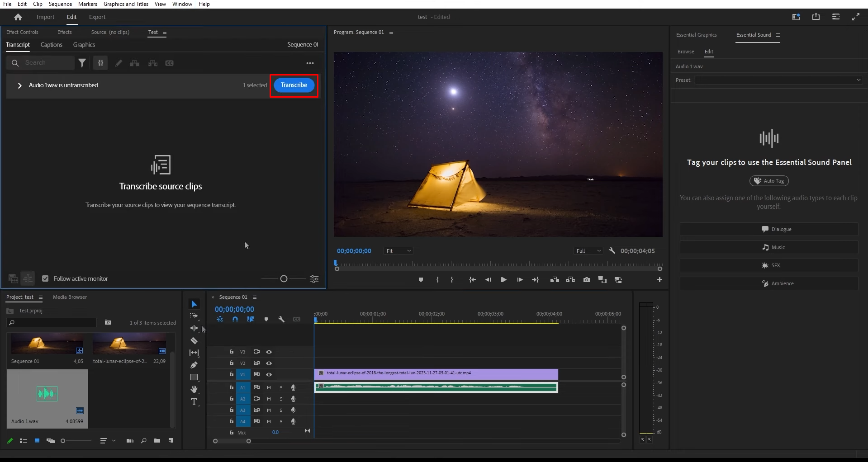
Task: Select the Hand tool
Action: pyautogui.click(x=194, y=389)
